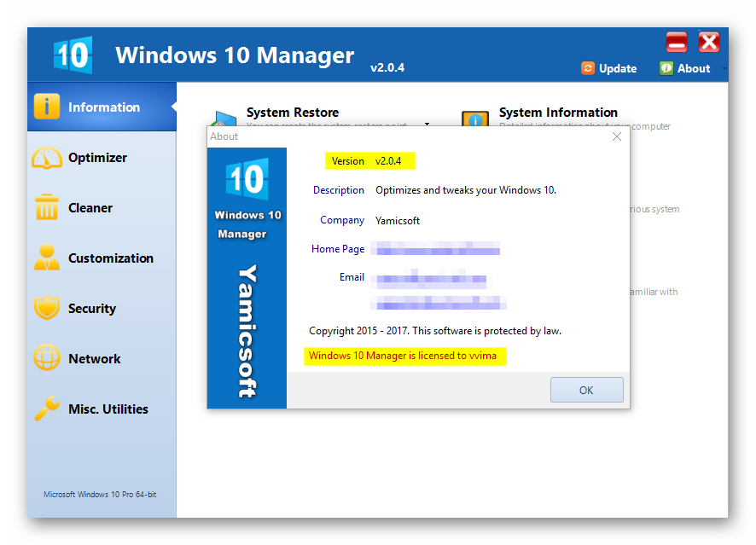756x545 pixels.
Task: Click the Copyright 2015 - 2017 notice
Action: point(435,331)
